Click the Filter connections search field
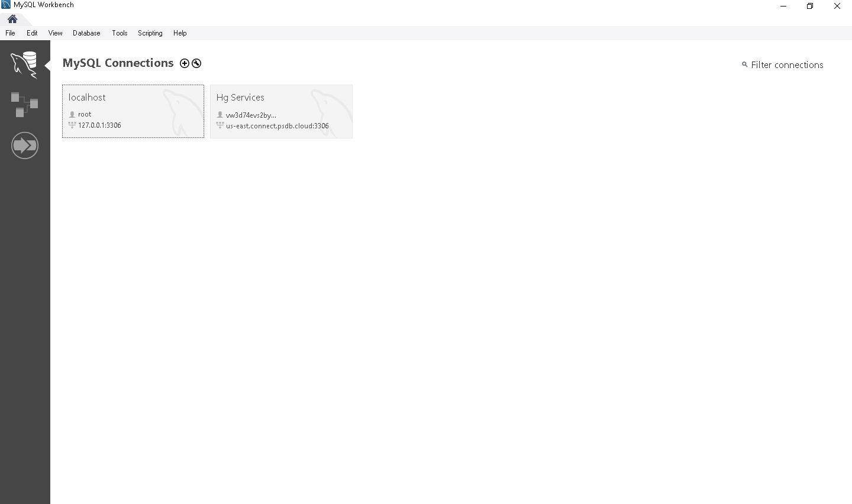The width and height of the screenshot is (852, 504). (x=787, y=64)
